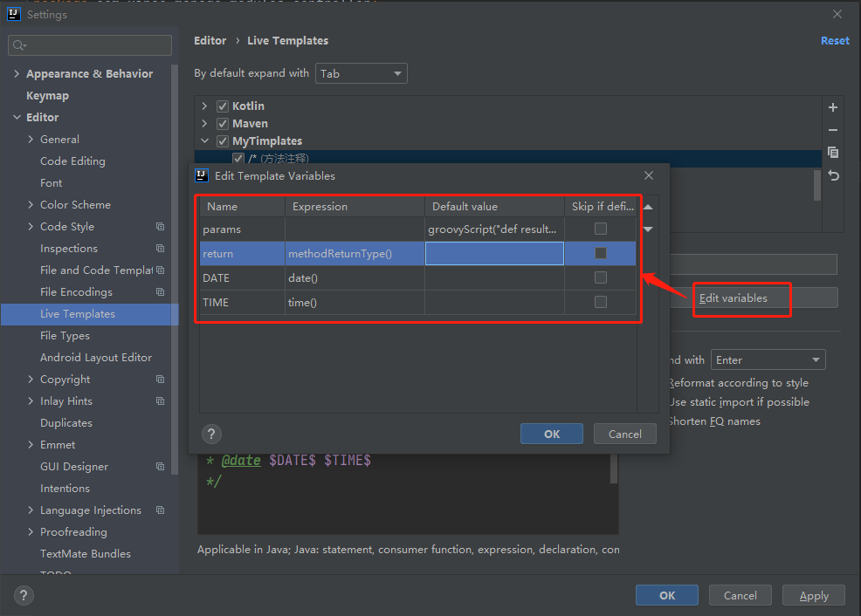Move variable down with the down arrow

[x=648, y=229]
